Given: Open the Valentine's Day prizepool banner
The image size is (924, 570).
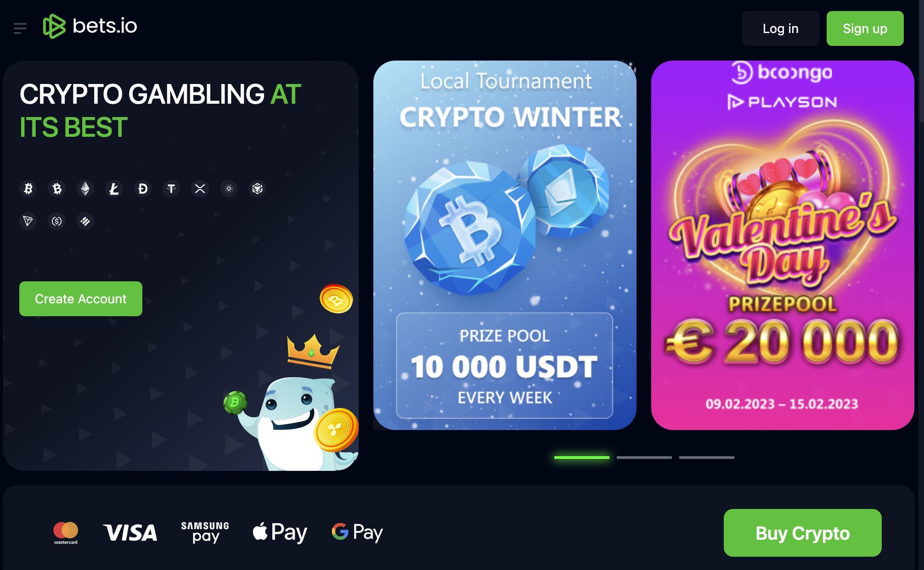Looking at the screenshot, I should (783, 245).
